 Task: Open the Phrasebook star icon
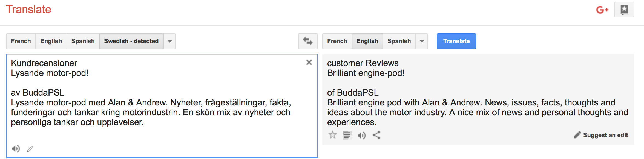(624, 10)
